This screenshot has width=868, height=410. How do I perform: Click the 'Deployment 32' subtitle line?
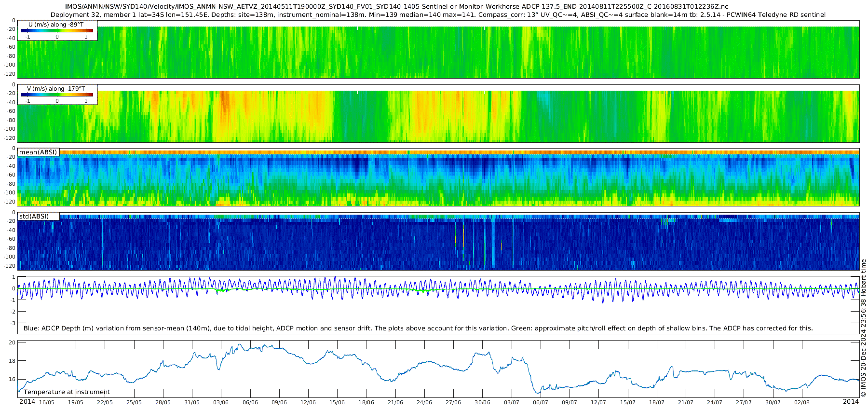(438, 15)
